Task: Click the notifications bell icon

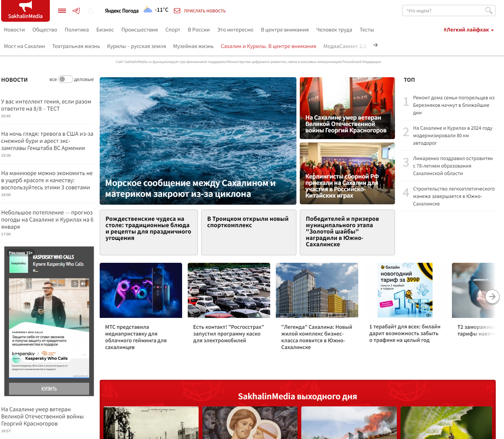Action: click(90, 11)
